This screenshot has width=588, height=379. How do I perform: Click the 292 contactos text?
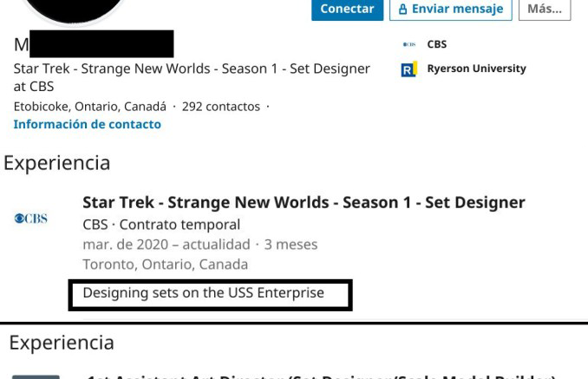[221, 107]
